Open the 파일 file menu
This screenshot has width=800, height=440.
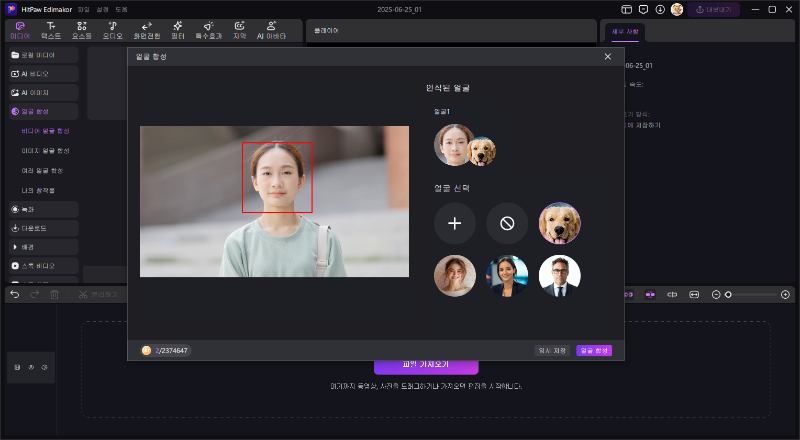point(83,10)
